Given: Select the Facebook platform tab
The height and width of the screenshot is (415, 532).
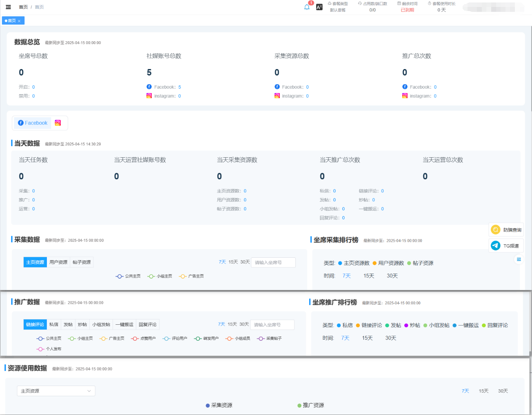Looking at the screenshot, I should (x=33, y=123).
